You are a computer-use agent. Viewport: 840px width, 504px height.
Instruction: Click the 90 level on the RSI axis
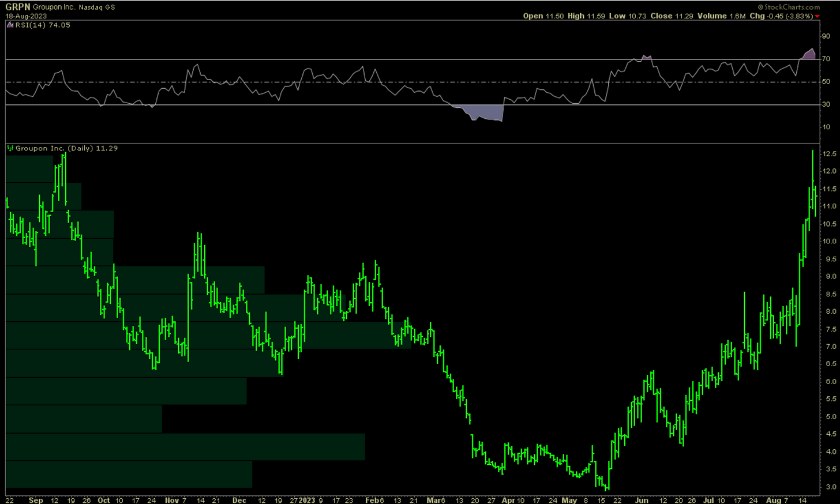826,36
